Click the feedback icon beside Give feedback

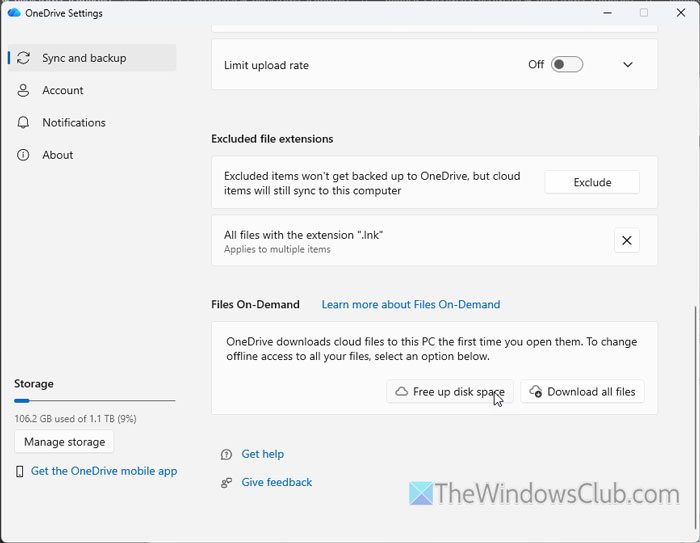(226, 483)
